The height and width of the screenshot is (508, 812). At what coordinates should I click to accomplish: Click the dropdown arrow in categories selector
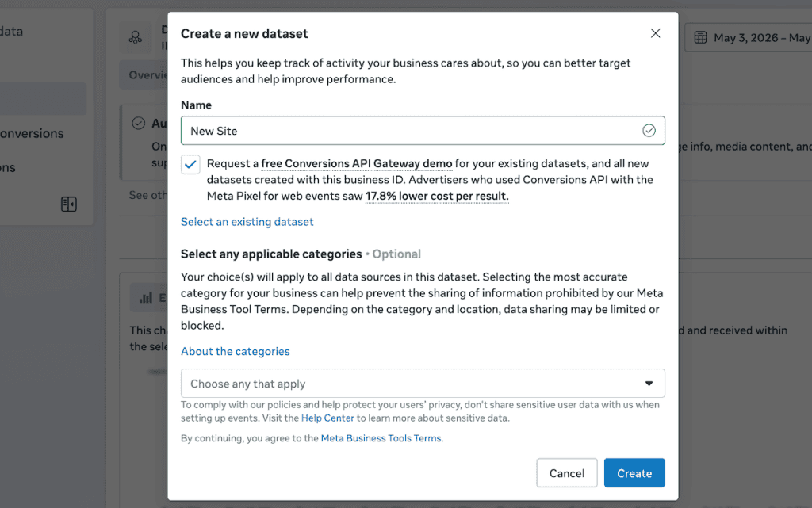coord(649,384)
